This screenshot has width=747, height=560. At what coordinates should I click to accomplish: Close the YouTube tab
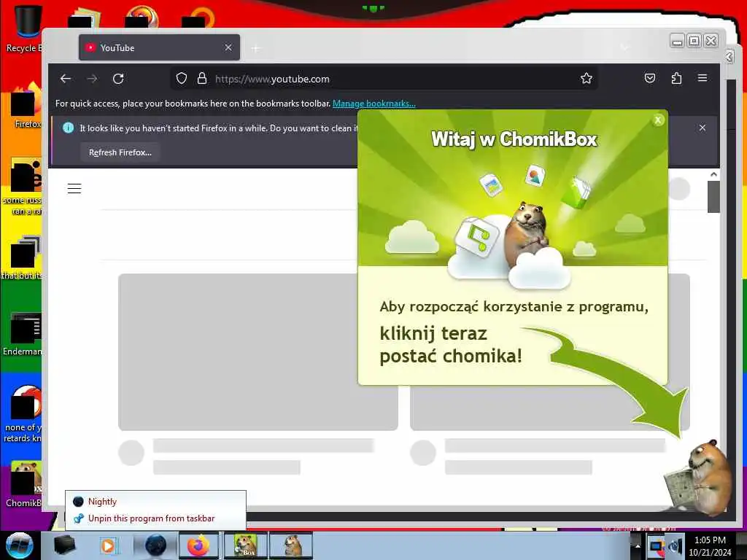pyautogui.click(x=228, y=47)
